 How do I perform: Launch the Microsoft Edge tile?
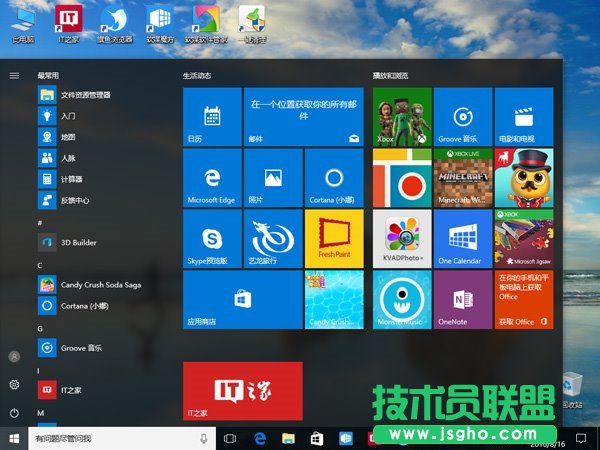(212, 178)
